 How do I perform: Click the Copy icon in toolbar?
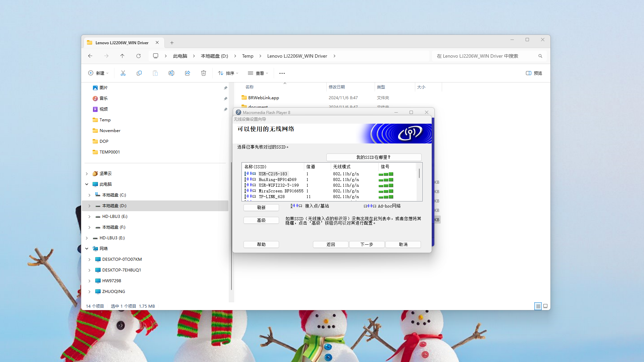[139, 73]
